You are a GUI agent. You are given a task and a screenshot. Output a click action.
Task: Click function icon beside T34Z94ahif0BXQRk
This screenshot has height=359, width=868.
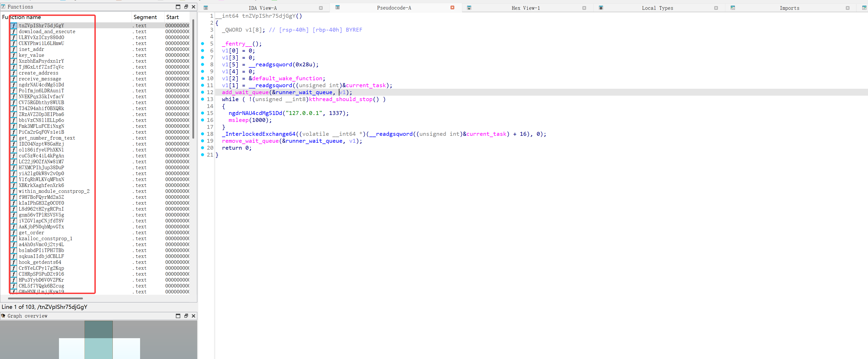[13, 109]
